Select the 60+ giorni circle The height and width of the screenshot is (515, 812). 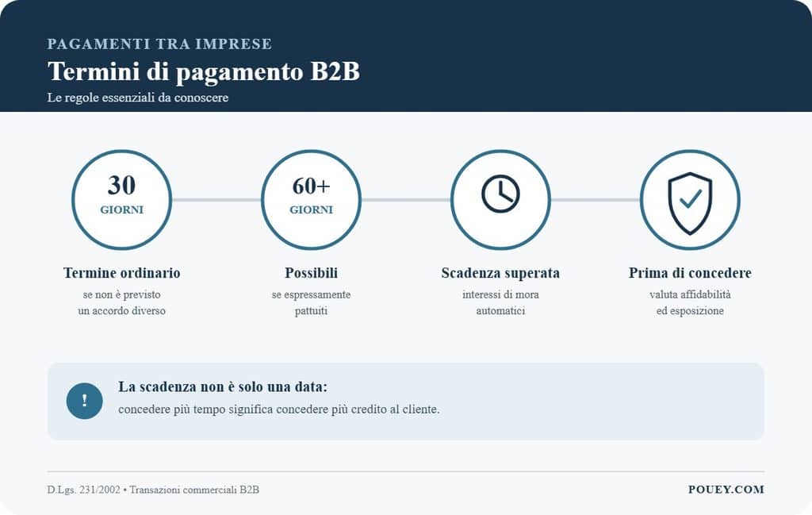[311, 200]
